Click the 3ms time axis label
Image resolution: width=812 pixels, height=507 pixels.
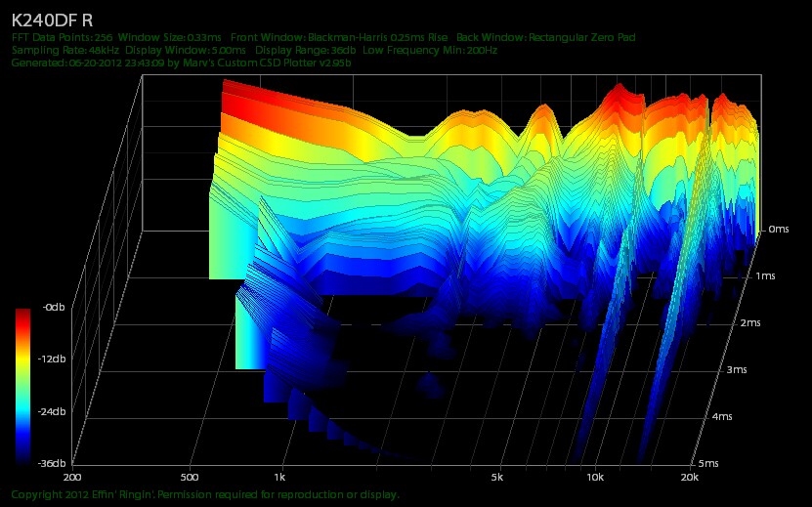tap(737, 370)
